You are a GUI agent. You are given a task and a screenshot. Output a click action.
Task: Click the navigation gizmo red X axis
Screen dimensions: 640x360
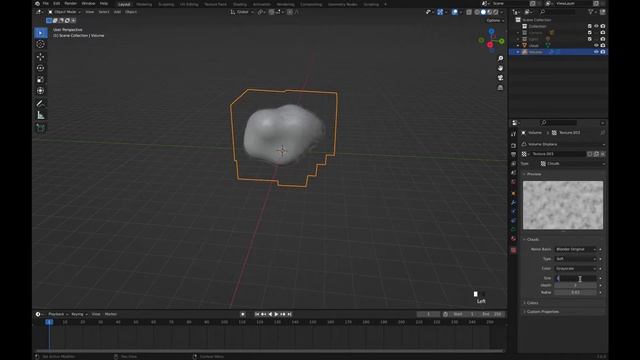point(490,45)
